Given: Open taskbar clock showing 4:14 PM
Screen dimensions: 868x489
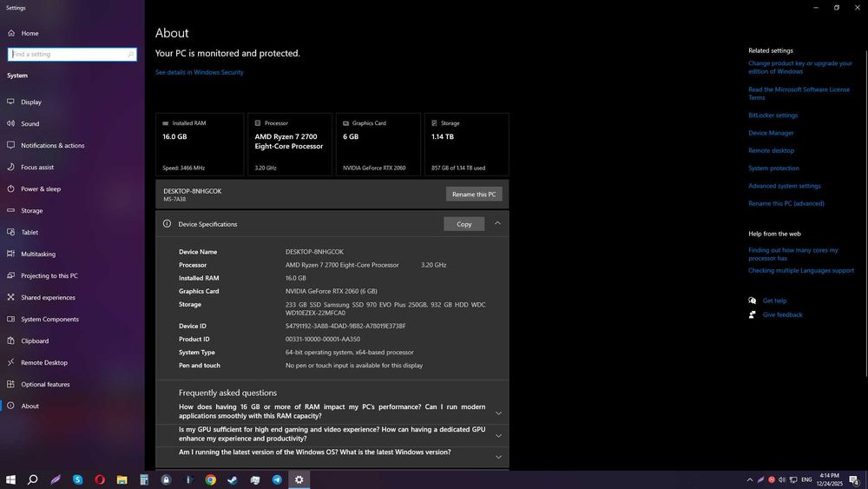Looking at the screenshot, I should 829,479.
